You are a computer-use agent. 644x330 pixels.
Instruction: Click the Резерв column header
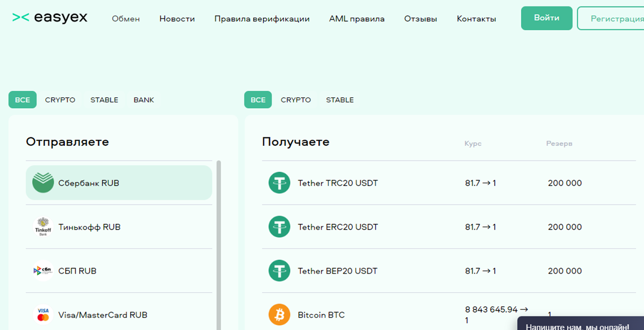559,143
